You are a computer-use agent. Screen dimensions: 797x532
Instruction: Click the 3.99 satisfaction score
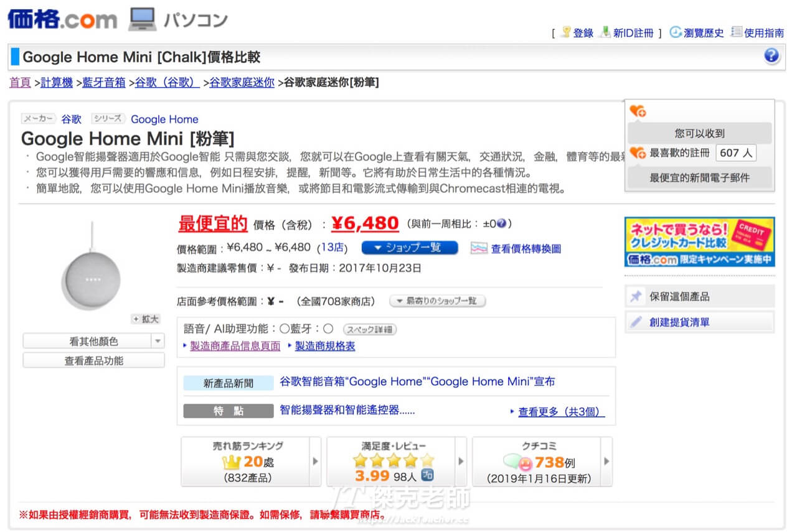tap(372, 477)
